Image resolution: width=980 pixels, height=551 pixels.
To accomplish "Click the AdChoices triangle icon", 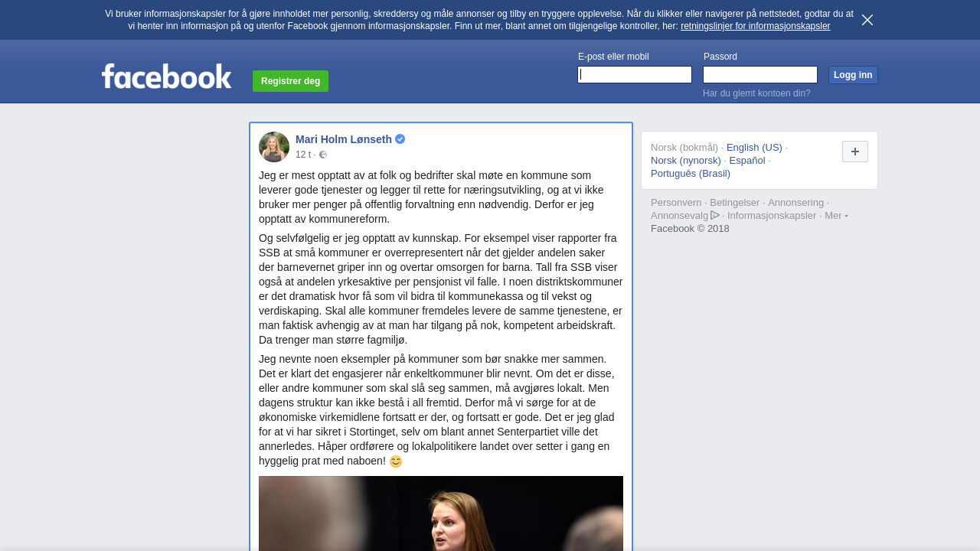I will click(715, 215).
